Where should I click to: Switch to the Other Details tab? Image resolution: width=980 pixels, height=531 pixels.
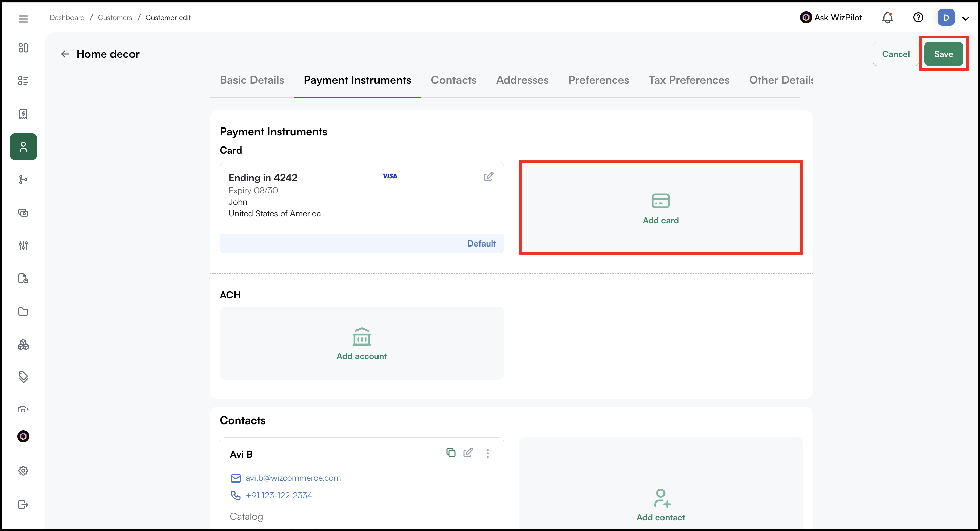(x=781, y=80)
